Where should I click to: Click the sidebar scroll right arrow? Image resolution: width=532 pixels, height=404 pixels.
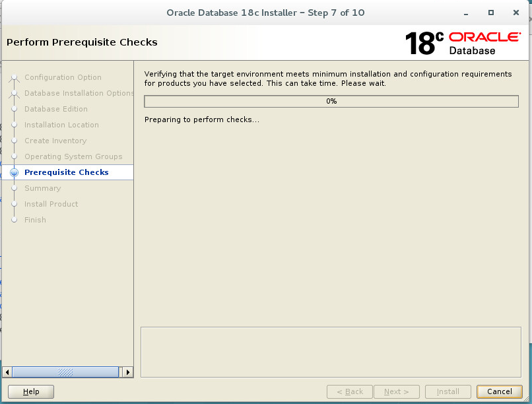tap(127, 372)
